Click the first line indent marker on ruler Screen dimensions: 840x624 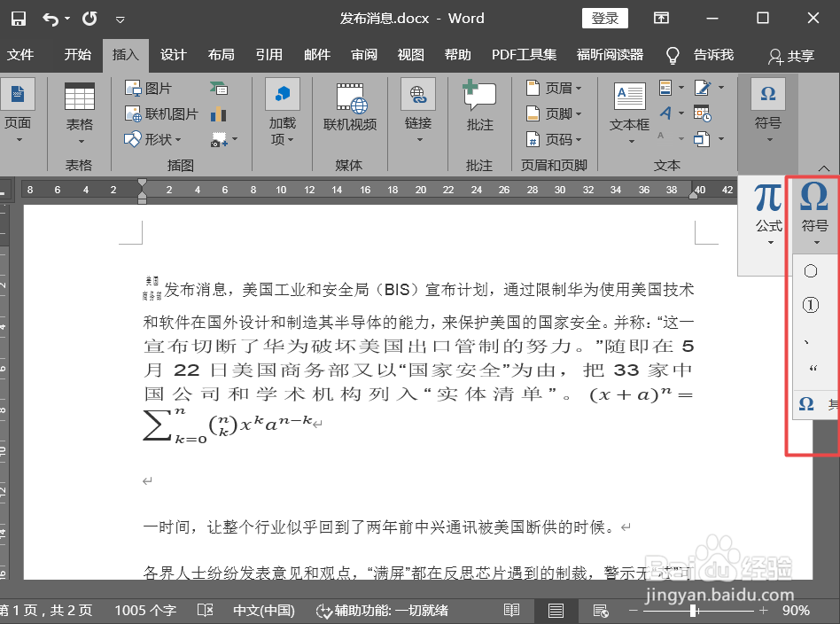coord(142,183)
